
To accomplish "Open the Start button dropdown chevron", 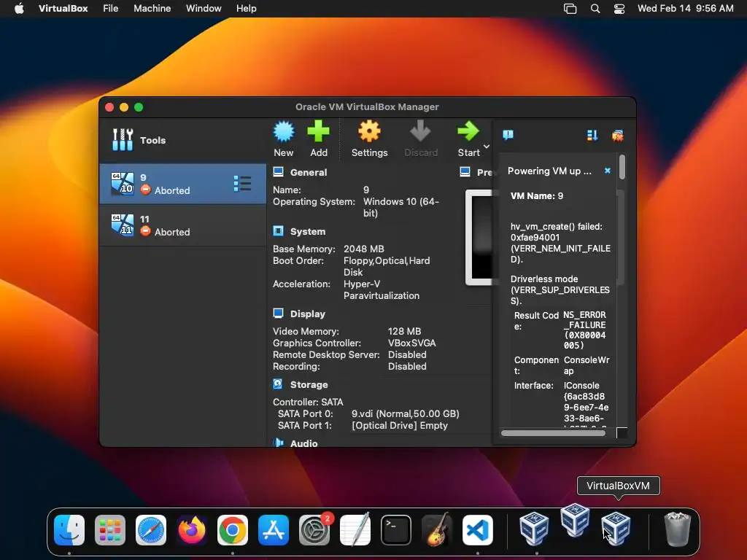I will click(487, 147).
